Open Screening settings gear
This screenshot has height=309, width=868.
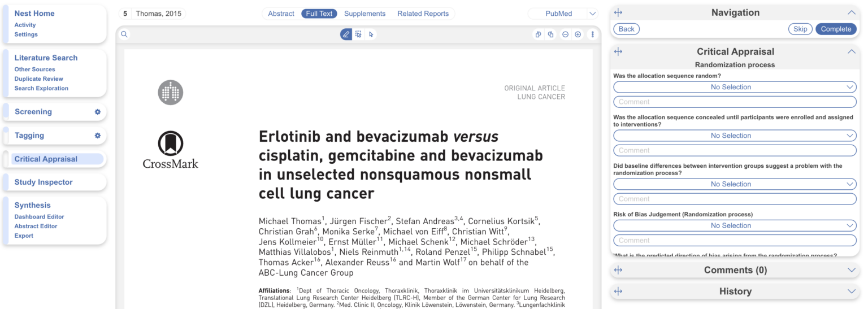[97, 112]
